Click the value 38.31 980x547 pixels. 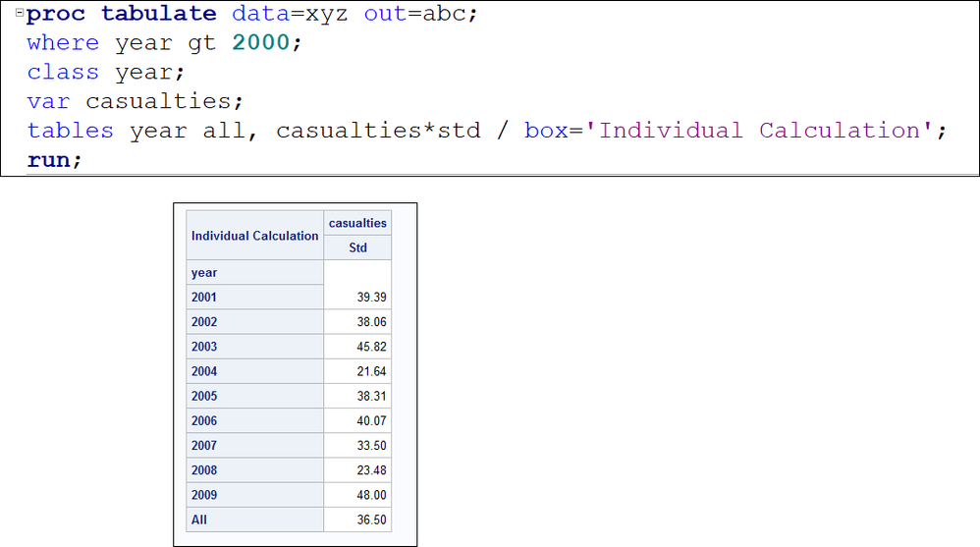point(371,396)
